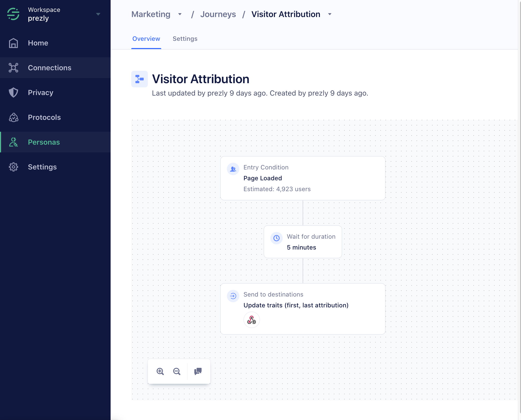
Task: Click the Entry Condition node
Action: coord(303,178)
